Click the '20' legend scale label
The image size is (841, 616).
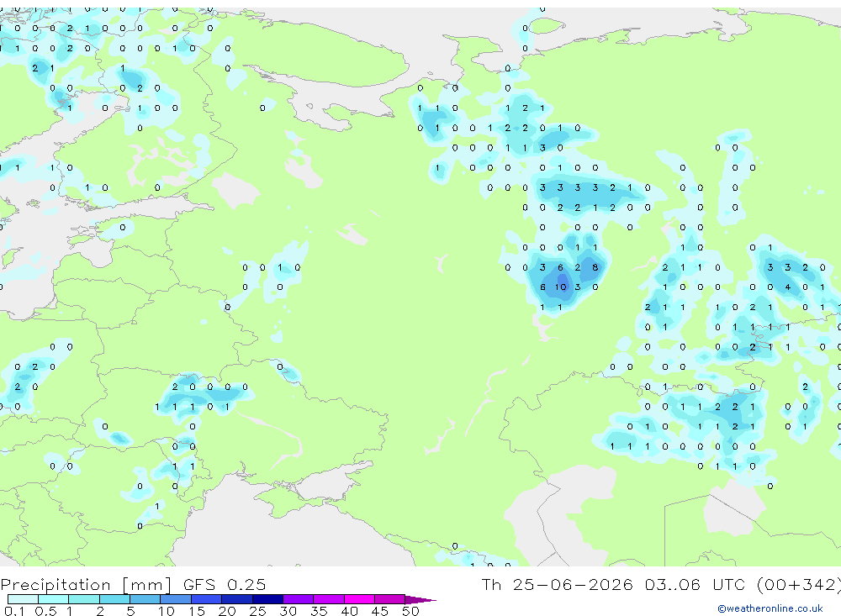pyautogui.click(x=227, y=611)
